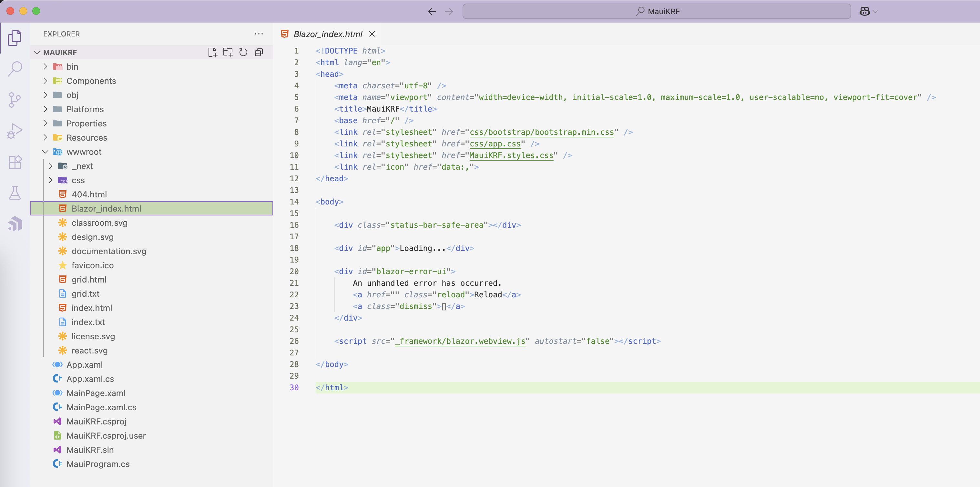The width and height of the screenshot is (980, 487).
Task: Open favicon.ico file
Action: [152, 265]
